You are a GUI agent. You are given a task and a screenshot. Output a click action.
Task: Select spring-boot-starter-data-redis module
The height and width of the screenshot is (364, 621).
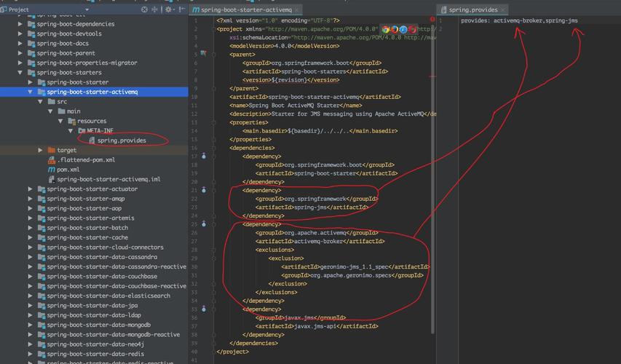(x=95, y=354)
